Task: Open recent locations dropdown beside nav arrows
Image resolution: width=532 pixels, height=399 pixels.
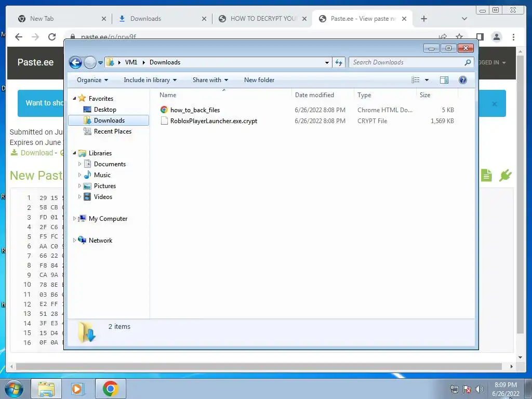Action: tap(100, 63)
